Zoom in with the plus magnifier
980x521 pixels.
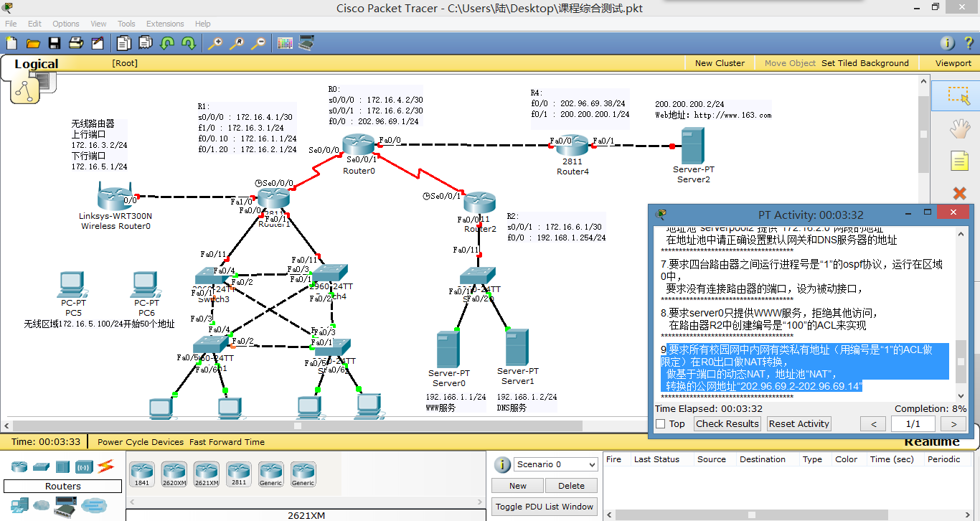(215, 43)
